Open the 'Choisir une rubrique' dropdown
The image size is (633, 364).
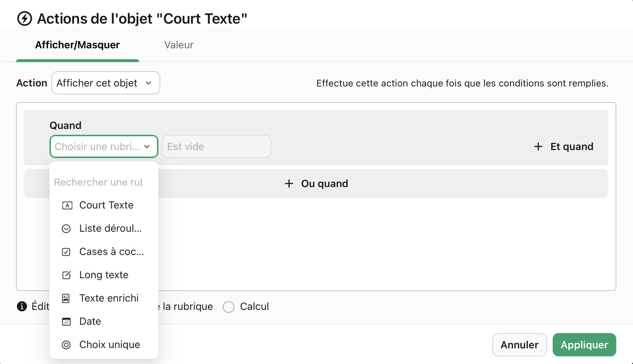[x=104, y=146]
